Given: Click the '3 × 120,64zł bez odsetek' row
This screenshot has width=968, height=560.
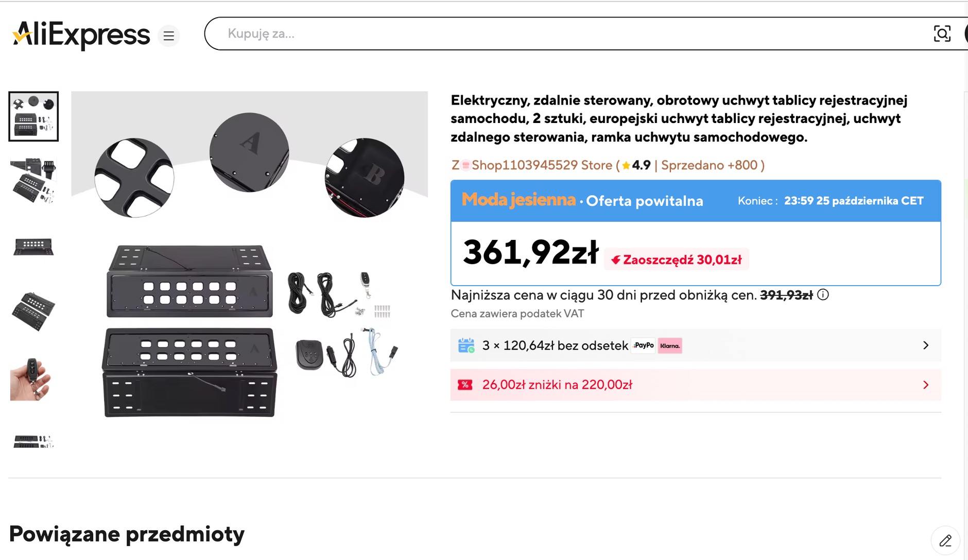Looking at the screenshot, I should coord(554,345).
